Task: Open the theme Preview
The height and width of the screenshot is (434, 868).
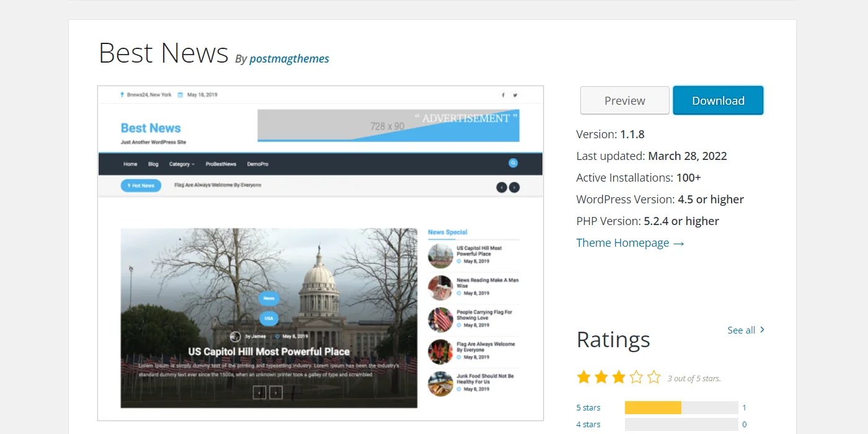Action: coord(625,100)
